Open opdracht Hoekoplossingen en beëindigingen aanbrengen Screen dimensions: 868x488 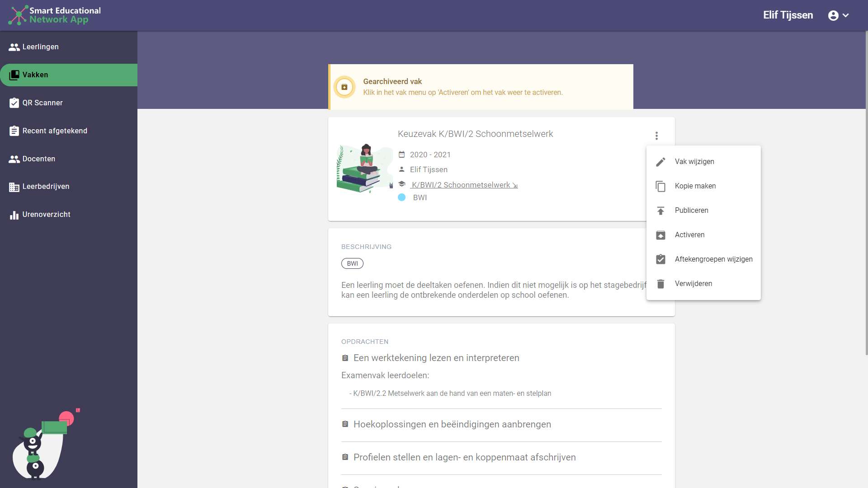point(452,424)
